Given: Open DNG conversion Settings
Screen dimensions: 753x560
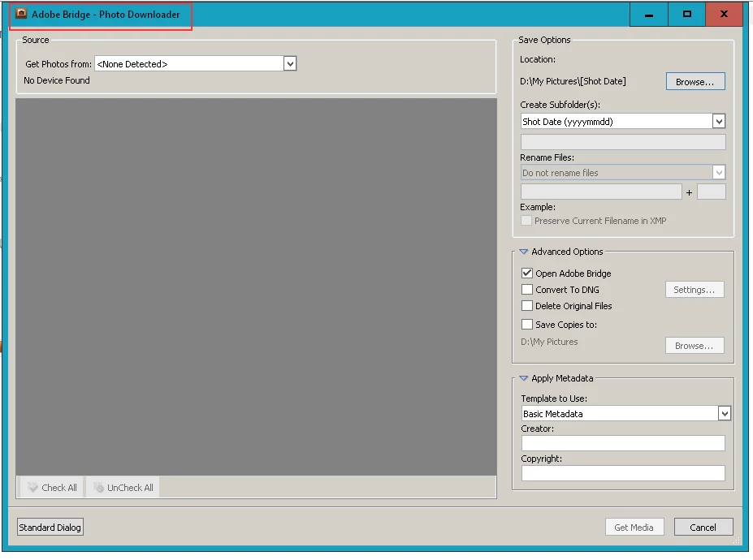Looking at the screenshot, I should coord(695,290).
